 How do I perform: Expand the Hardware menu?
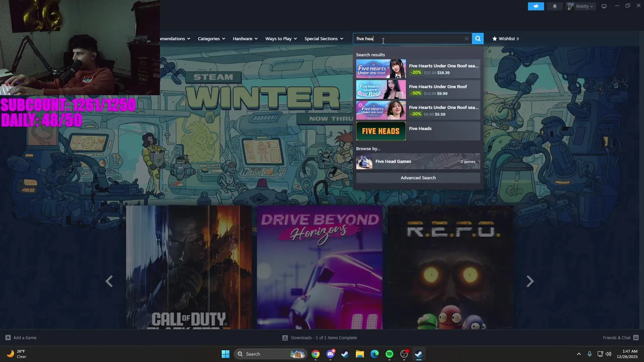245,39
